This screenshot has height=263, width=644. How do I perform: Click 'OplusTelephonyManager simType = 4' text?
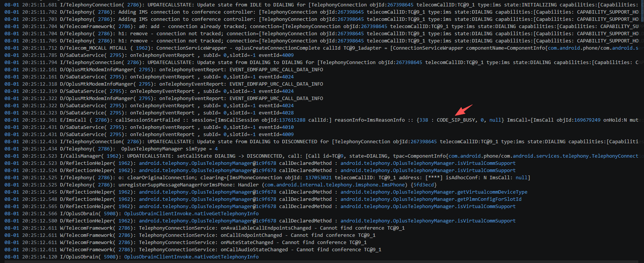click(x=170, y=149)
